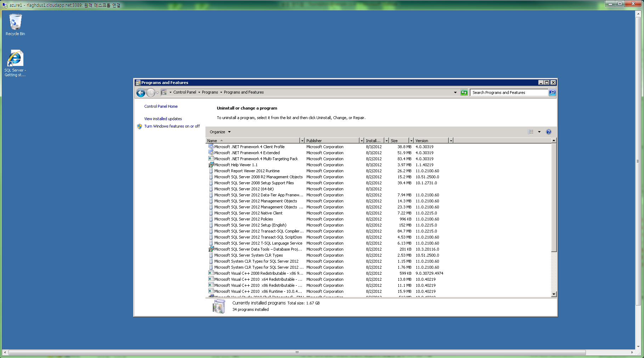Go back with the blue Back arrow

tap(141, 93)
